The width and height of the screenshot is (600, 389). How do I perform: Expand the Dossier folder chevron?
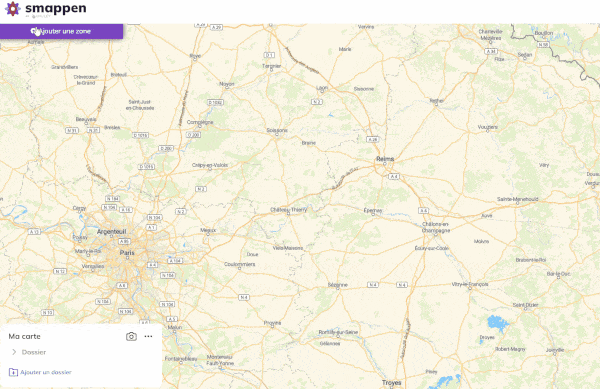point(14,352)
